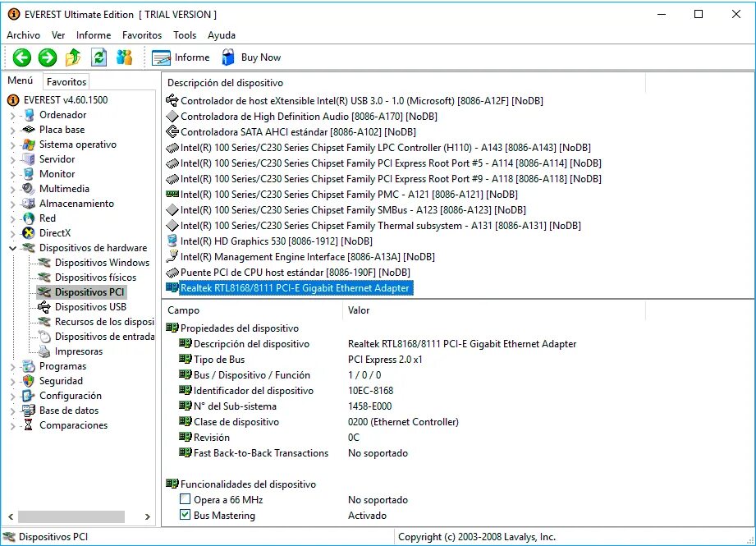Select the Controladora SATA AHCI estándar row
756x546 pixels.
pos(298,131)
